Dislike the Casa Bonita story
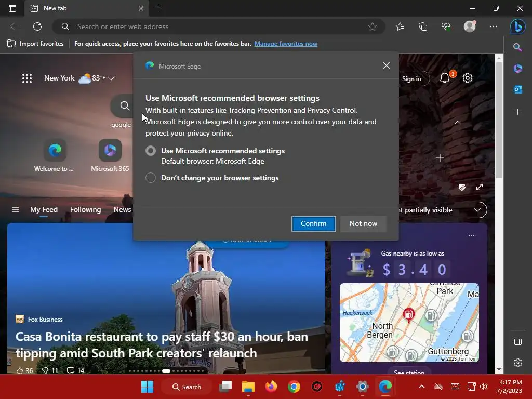 [45, 370]
